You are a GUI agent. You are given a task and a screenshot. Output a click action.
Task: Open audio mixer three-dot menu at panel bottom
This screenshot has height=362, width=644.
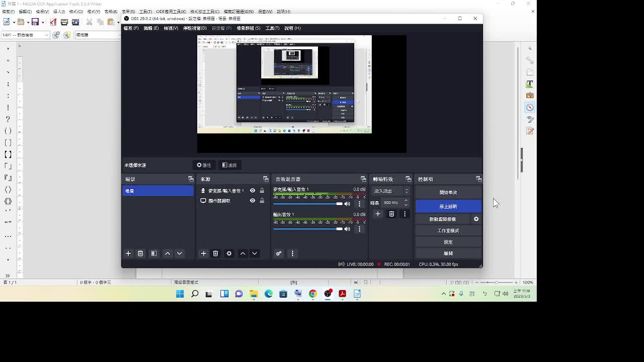pos(292,253)
